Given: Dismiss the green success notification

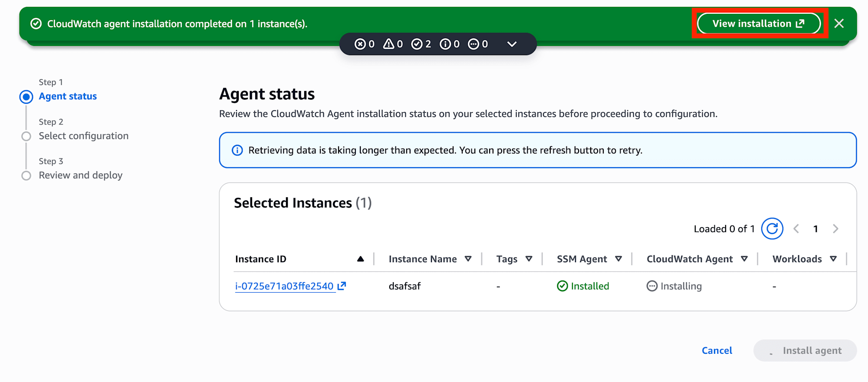Looking at the screenshot, I should 839,23.
